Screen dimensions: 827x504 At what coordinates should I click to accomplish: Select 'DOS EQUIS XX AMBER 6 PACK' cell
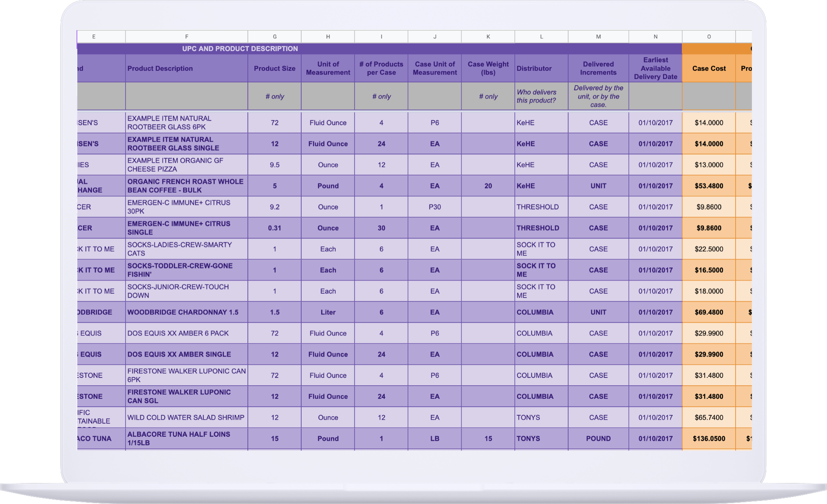click(x=187, y=333)
